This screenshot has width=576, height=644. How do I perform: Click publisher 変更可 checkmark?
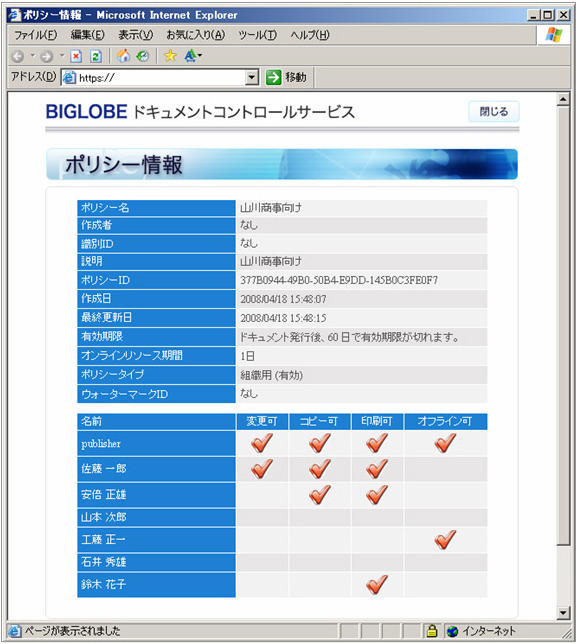[x=262, y=443]
